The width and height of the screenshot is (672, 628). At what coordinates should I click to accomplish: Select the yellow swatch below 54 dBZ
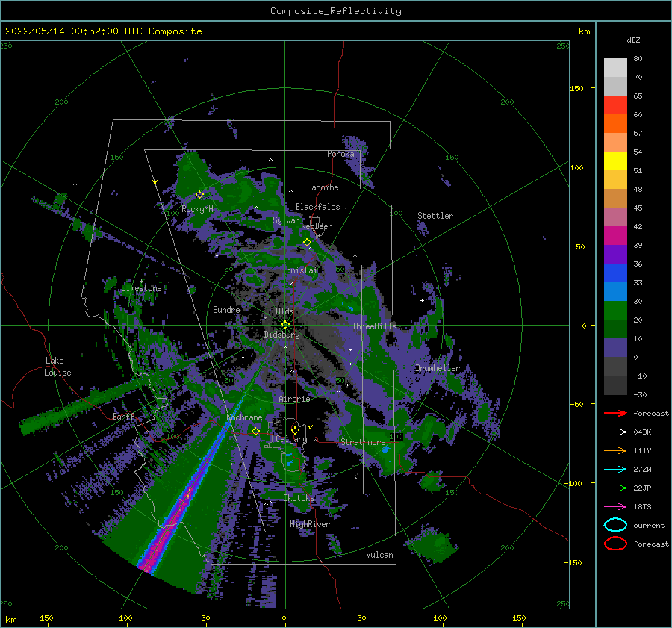click(615, 161)
